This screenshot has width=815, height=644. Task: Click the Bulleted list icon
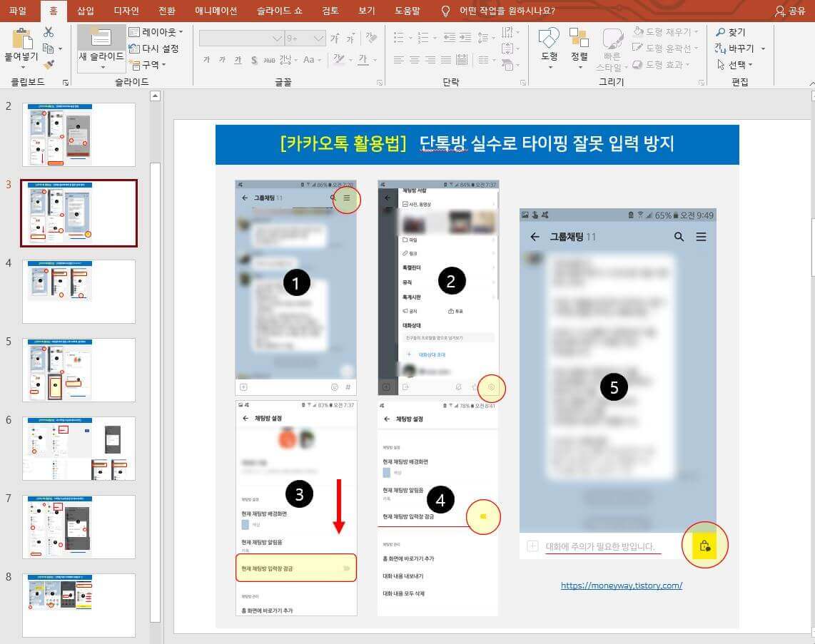pyautogui.click(x=399, y=37)
